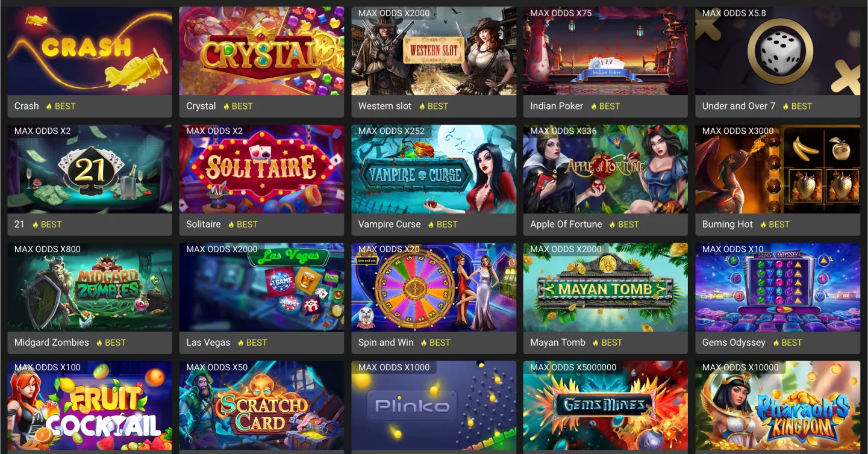Open the Mayan Tomb game thumbnail
The height and width of the screenshot is (454, 868).
(605, 287)
